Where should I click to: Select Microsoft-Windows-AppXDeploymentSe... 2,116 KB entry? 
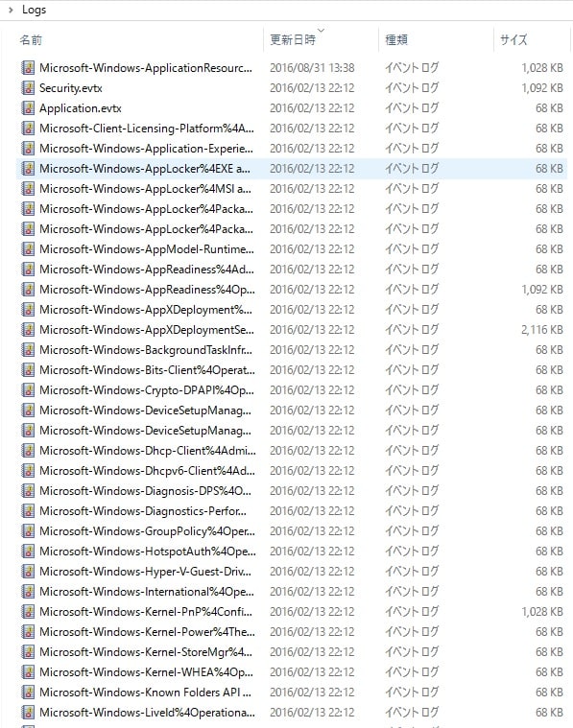coord(292,330)
